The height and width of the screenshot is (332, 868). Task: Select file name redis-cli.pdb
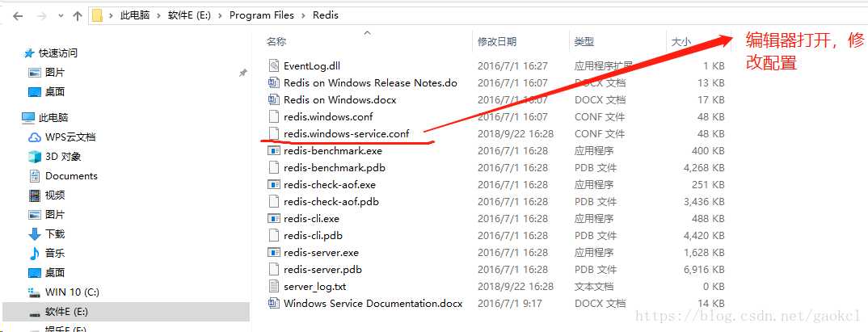pyautogui.click(x=313, y=236)
